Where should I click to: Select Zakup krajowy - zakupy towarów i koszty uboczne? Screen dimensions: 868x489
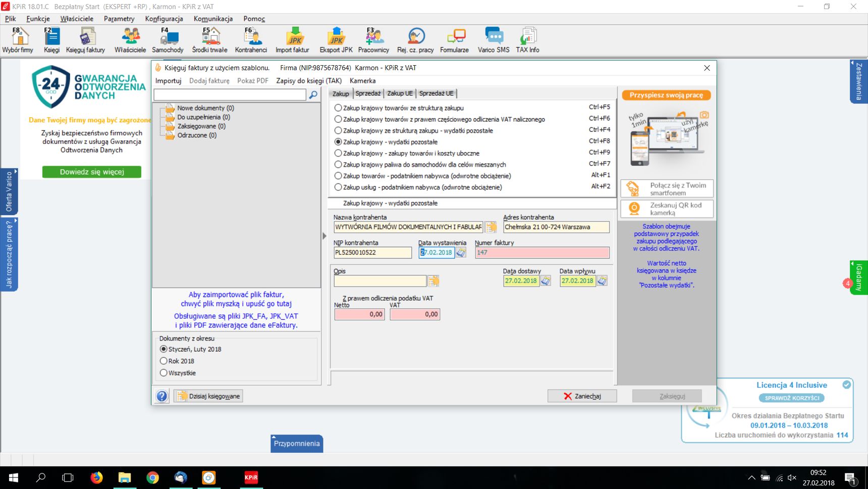[x=407, y=153]
